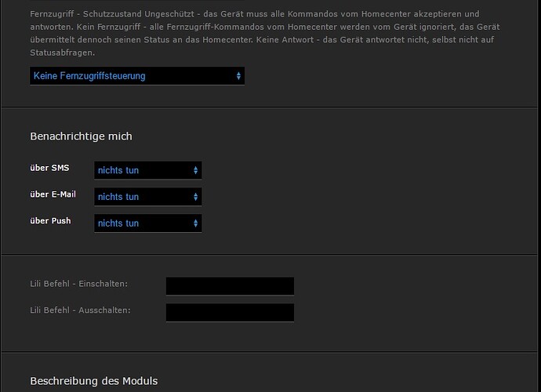Viewport: 541px width, 392px height.
Task: Click the über SMS label
Action: pos(49,168)
